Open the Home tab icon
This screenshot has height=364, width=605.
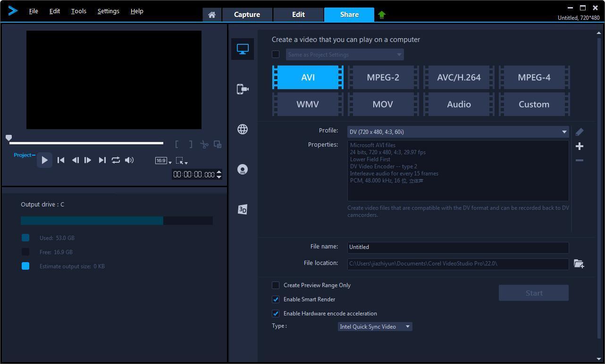click(212, 15)
